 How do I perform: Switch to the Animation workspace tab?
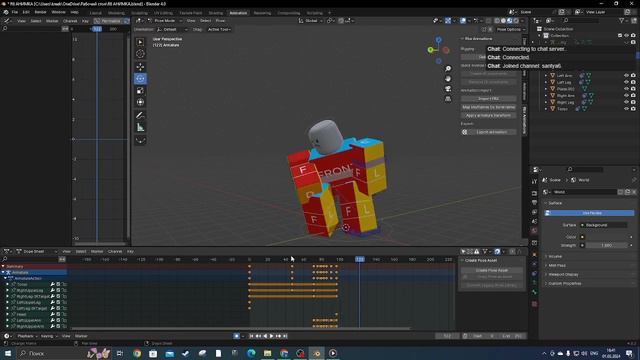click(x=238, y=13)
